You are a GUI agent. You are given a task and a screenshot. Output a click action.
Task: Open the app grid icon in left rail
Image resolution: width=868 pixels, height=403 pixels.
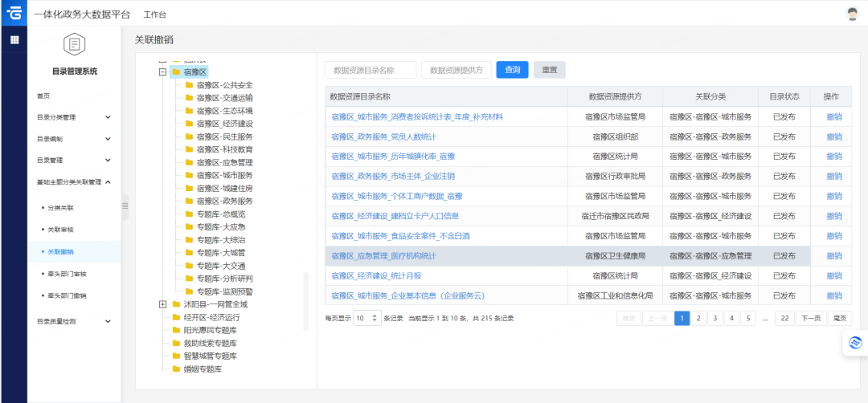point(14,39)
